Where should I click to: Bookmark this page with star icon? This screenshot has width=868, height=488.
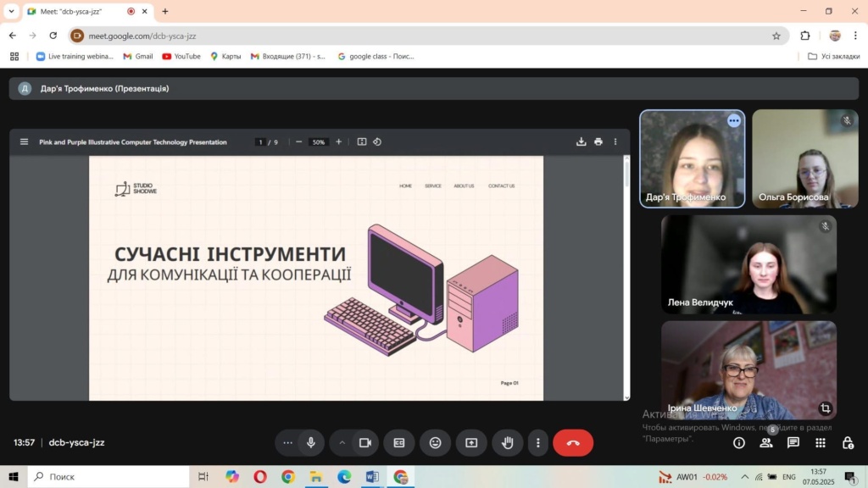tap(776, 36)
